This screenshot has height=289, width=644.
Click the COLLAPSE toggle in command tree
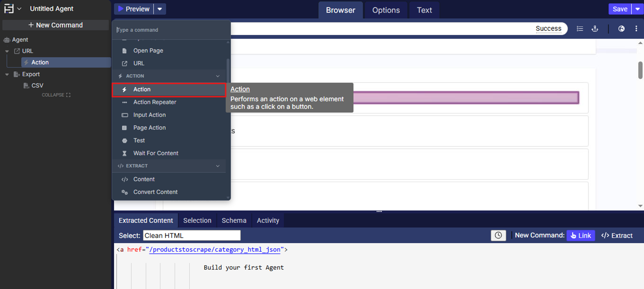(x=56, y=95)
